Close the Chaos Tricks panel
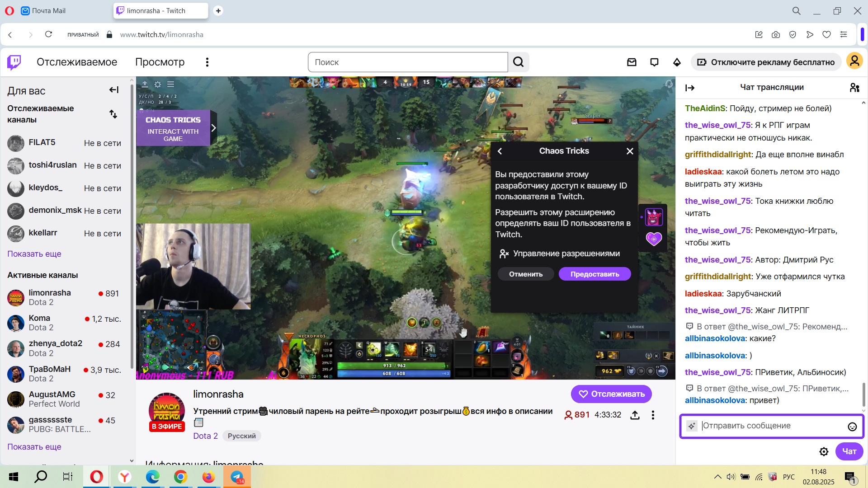This screenshot has width=868, height=488. [x=630, y=151]
